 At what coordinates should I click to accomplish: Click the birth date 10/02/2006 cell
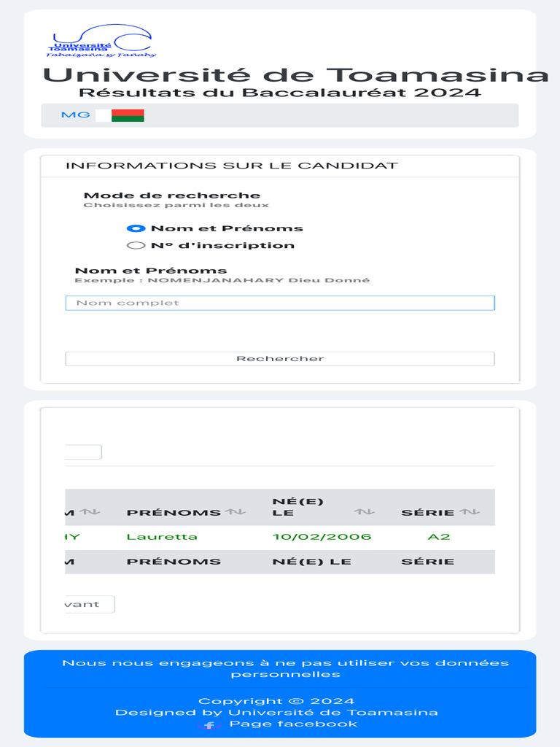point(322,537)
